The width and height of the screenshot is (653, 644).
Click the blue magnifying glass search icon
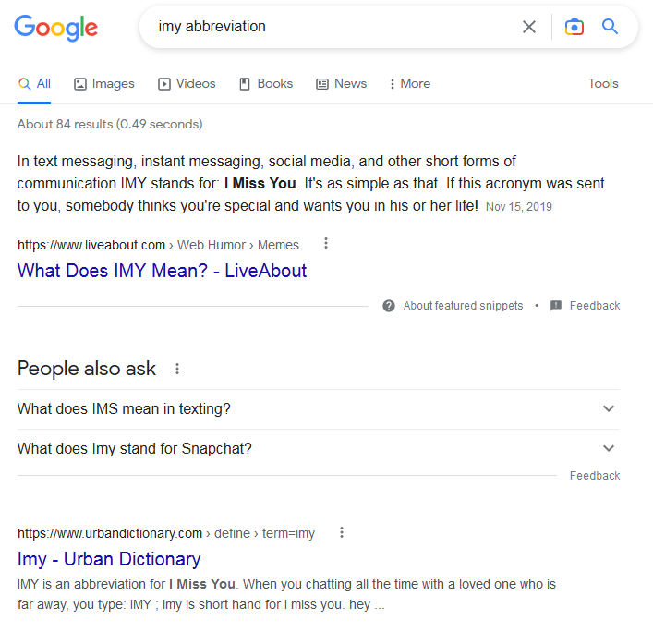coord(610,27)
